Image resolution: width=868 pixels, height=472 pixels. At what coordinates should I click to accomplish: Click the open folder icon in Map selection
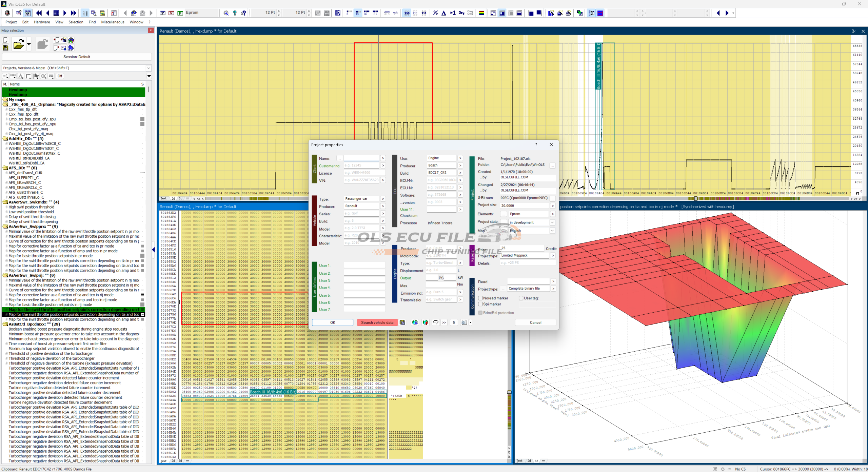pyautogui.click(x=18, y=44)
